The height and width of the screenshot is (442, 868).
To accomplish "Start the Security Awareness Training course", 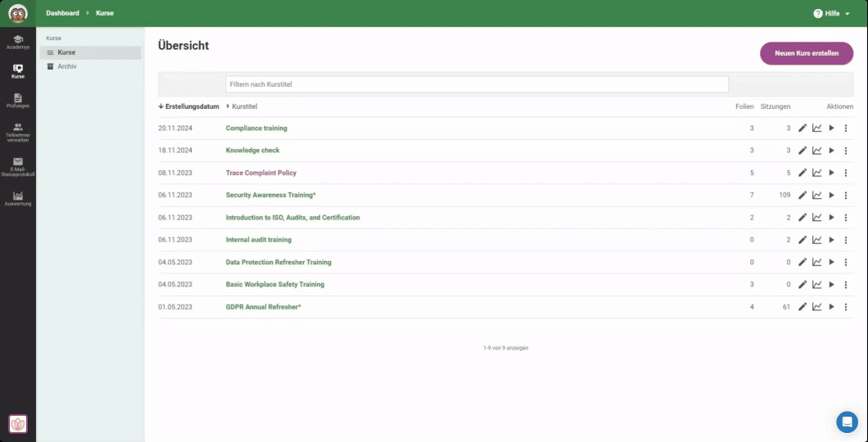I will (831, 196).
